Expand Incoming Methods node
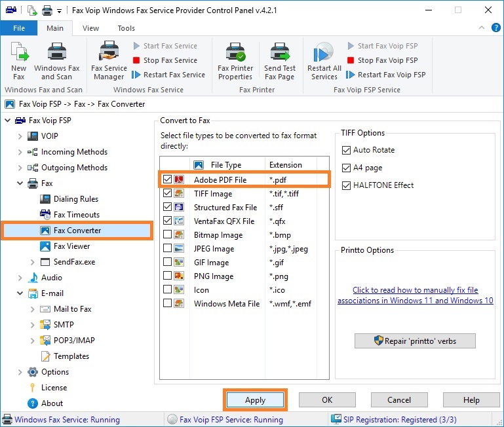Viewport: 504px width, 427px height. coord(20,152)
